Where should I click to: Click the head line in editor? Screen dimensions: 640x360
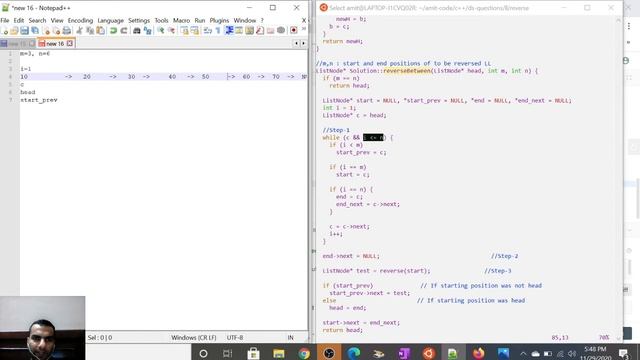28,92
